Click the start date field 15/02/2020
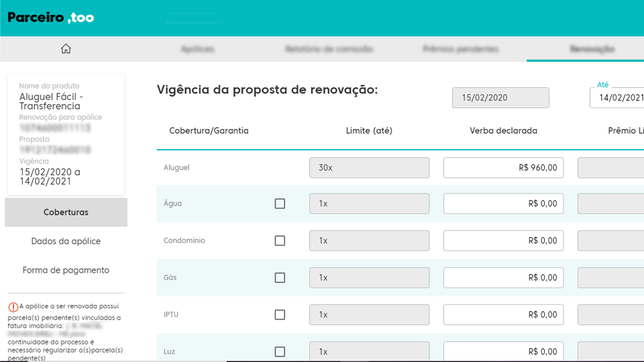The width and height of the screenshot is (644, 362). [500, 98]
